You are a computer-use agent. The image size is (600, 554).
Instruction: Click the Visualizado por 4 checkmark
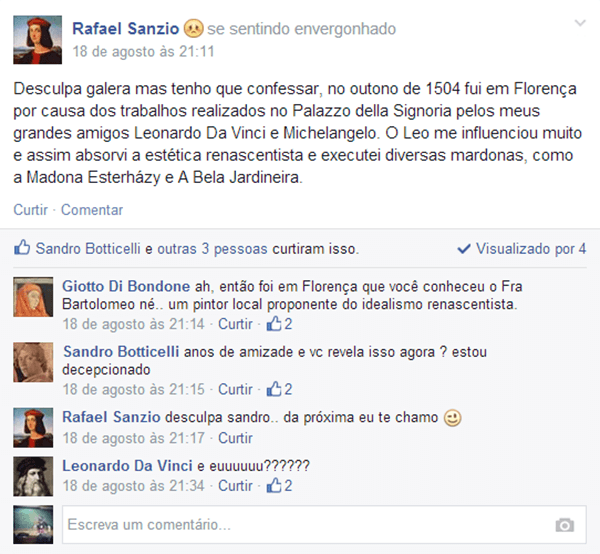(464, 249)
